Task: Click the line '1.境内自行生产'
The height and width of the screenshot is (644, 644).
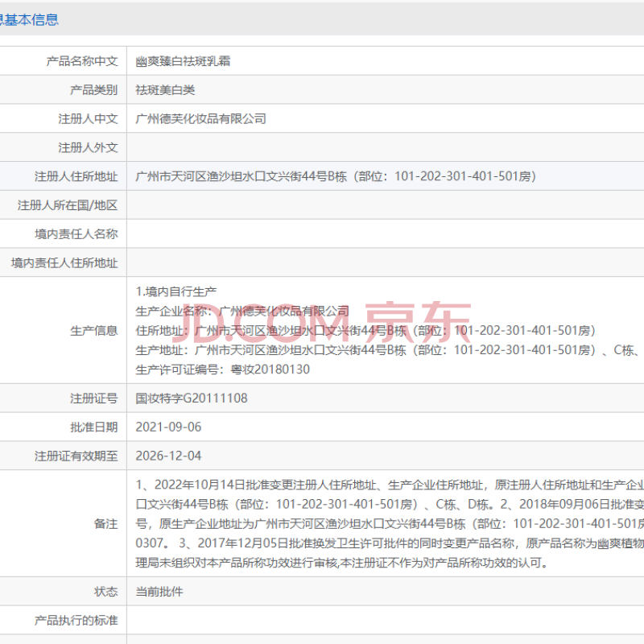Action: coord(176,291)
